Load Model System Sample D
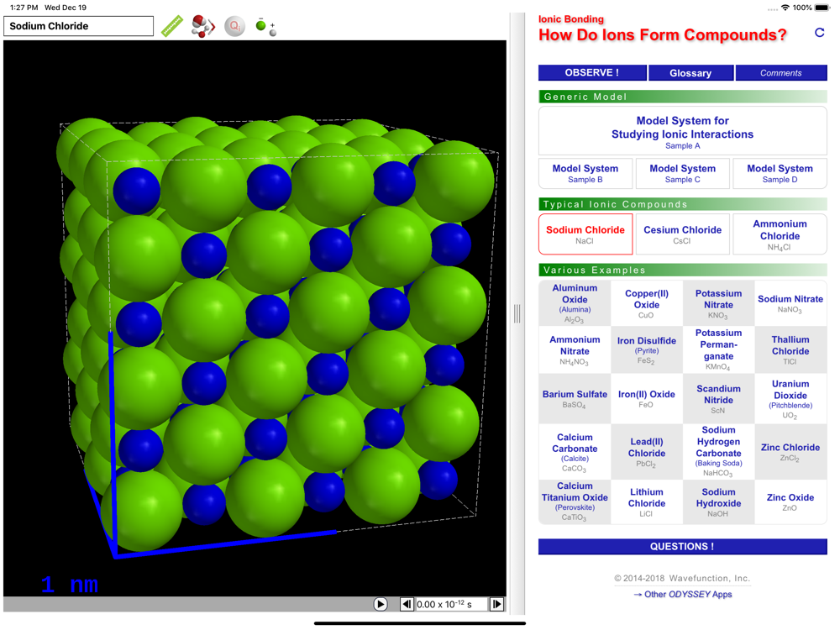This screenshot has height=630, width=840. tap(780, 174)
